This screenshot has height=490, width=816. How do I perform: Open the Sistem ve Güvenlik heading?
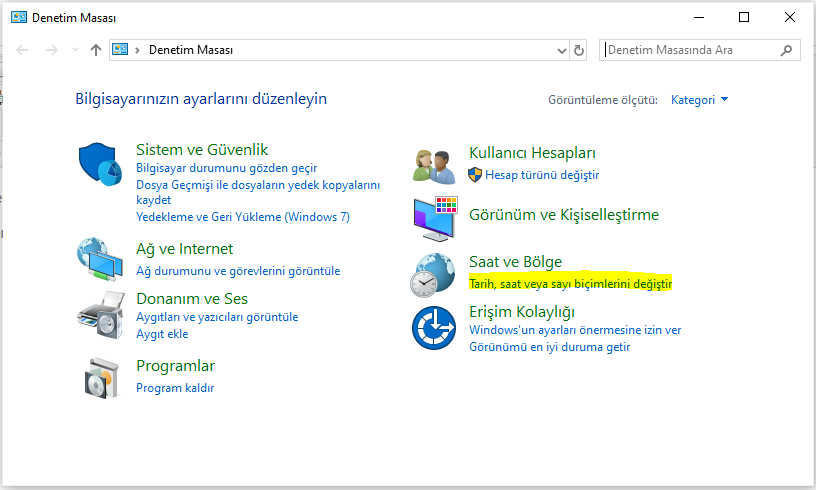[202, 150]
